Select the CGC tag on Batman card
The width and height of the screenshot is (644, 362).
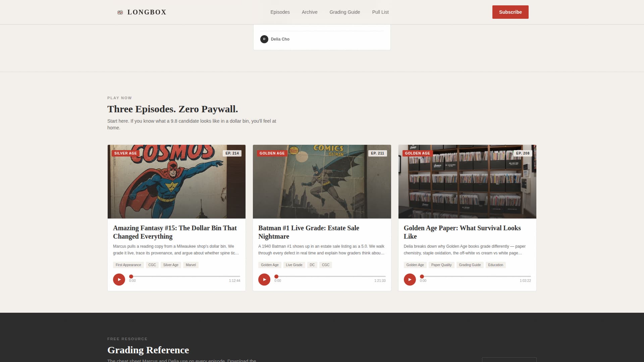click(x=326, y=265)
